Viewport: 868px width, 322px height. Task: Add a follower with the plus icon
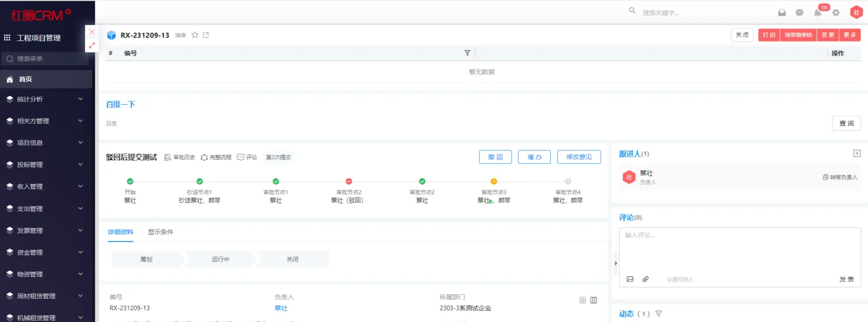pyautogui.click(x=857, y=153)
